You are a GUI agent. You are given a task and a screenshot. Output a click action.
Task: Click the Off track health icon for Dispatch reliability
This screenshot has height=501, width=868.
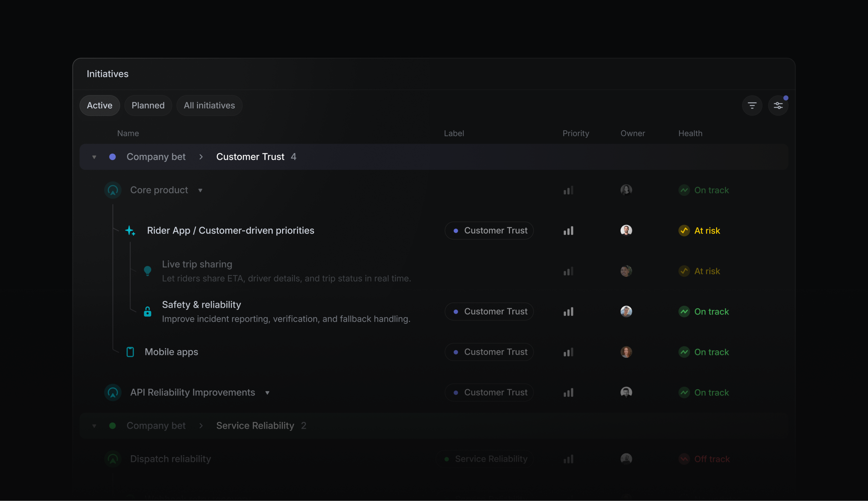pos(684,459)
